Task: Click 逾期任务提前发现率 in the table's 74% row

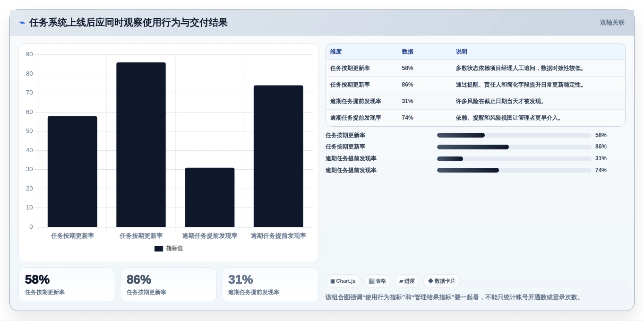Action: click(x=356, y=118)
